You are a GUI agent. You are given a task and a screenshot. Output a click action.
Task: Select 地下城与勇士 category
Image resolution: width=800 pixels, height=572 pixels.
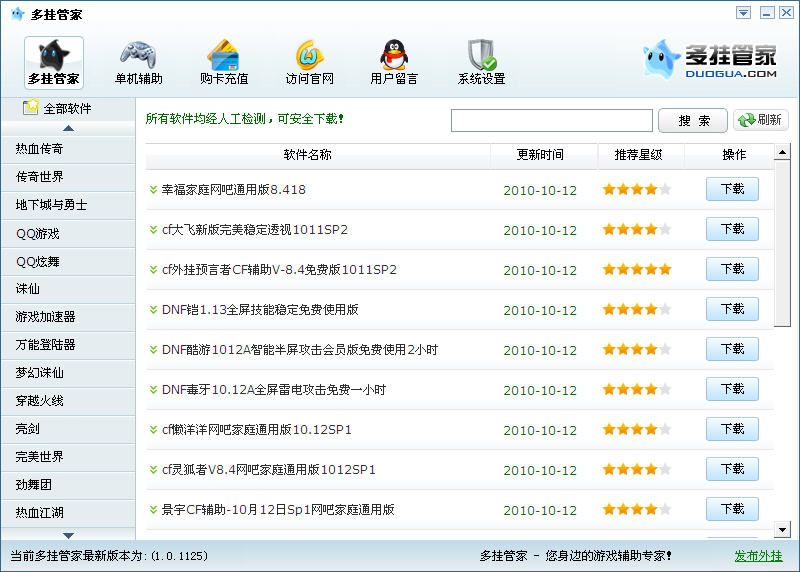68,205
